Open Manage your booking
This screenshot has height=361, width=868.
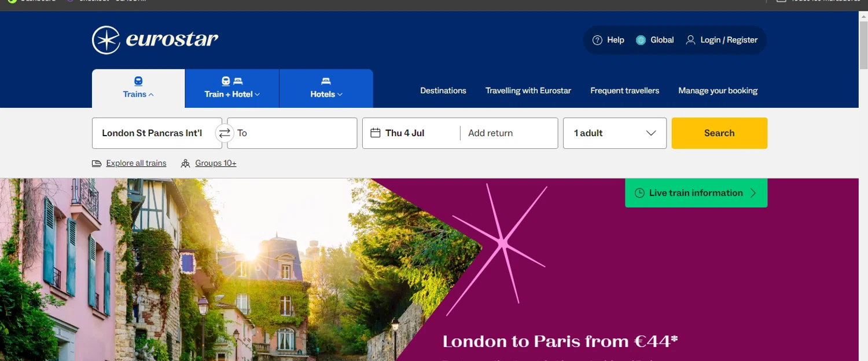coord(718,90)
